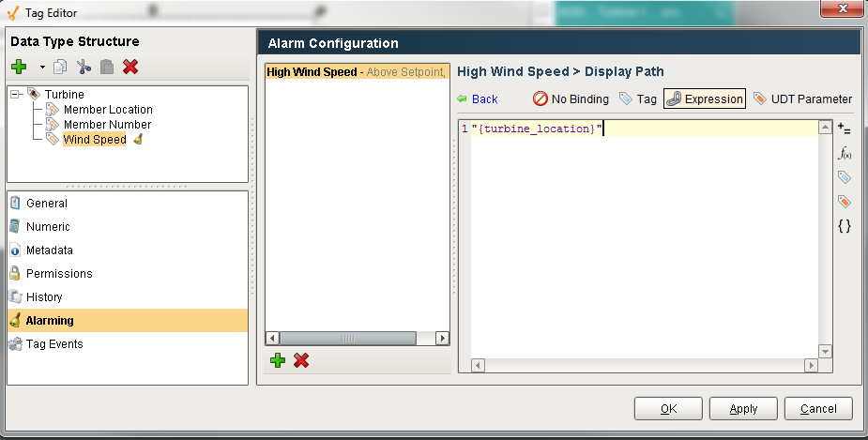This screenshot has height=440, width=868.
Task: Open the Alarming section
Action: click(128, 321)
